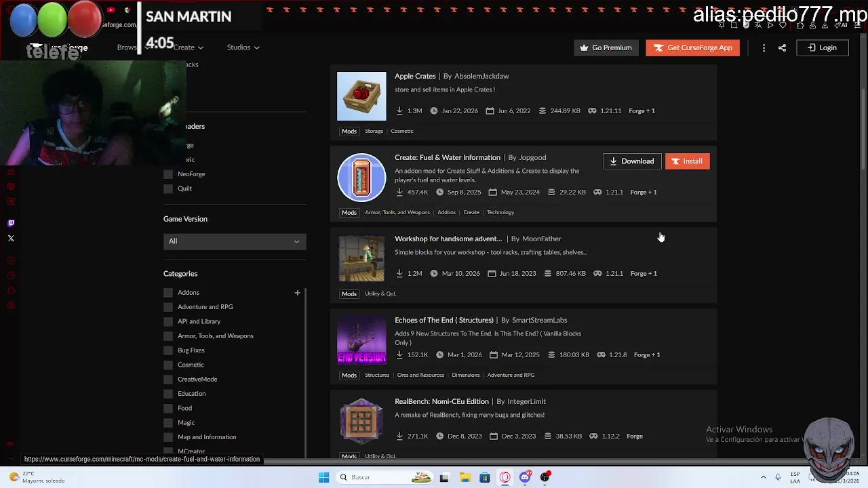
Task: Open the Studios navigation menu
Action: click(243, 47)
